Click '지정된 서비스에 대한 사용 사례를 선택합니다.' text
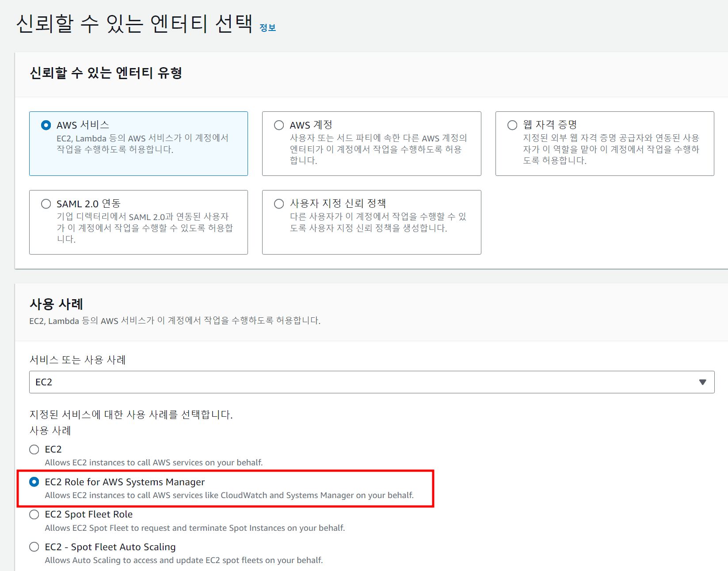Screen dimensions: 728x571 click(x=131, y=415)
